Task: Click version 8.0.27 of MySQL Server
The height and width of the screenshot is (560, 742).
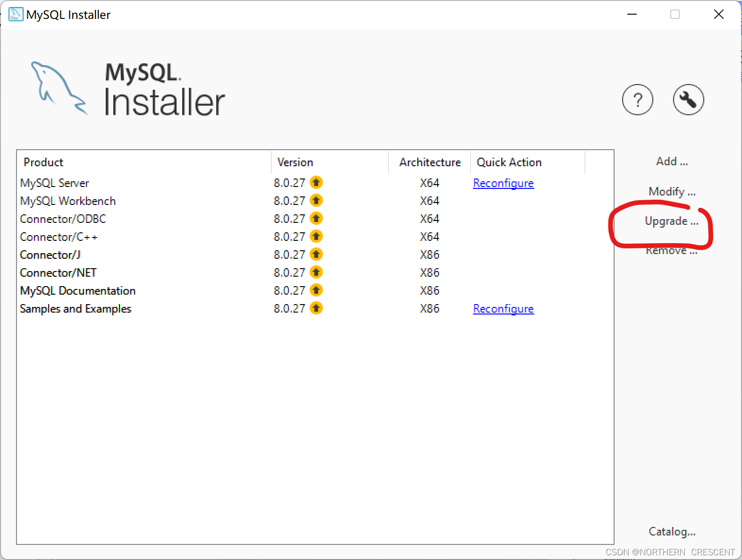Action: coord(289,183)
